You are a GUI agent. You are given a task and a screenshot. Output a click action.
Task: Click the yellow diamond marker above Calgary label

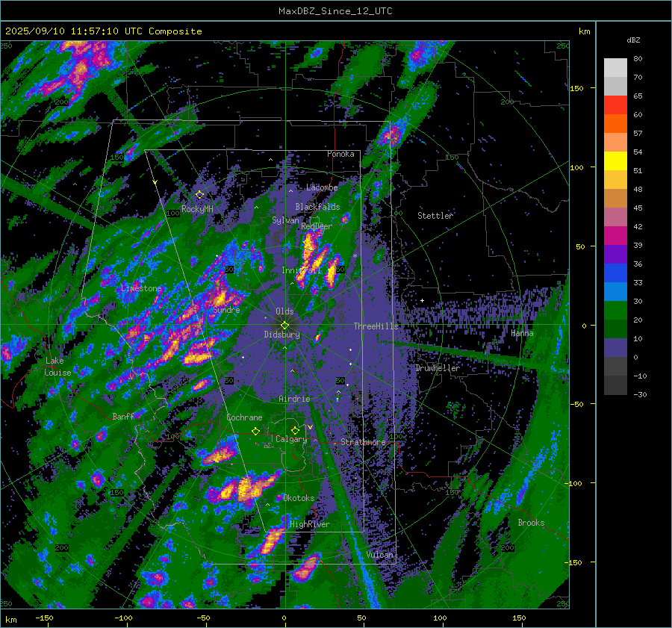pyautogui.click(x=295, y=430)
